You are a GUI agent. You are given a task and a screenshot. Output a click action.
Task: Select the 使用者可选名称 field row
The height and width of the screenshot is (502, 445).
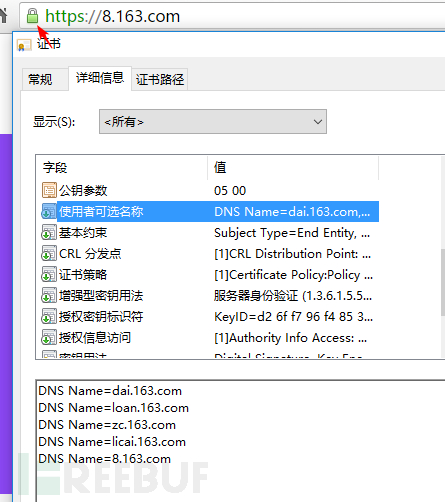point(210,211)
